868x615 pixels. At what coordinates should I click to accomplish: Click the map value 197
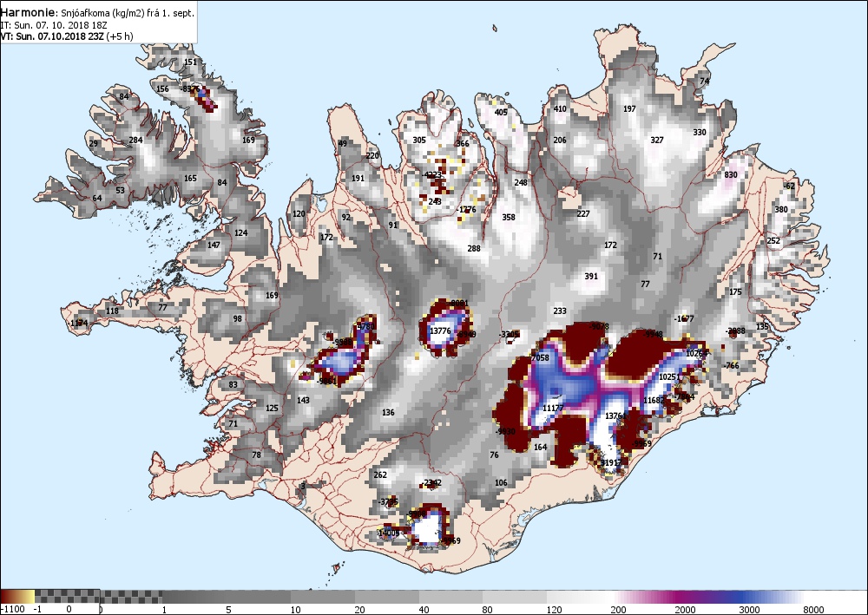coord(630,108)
